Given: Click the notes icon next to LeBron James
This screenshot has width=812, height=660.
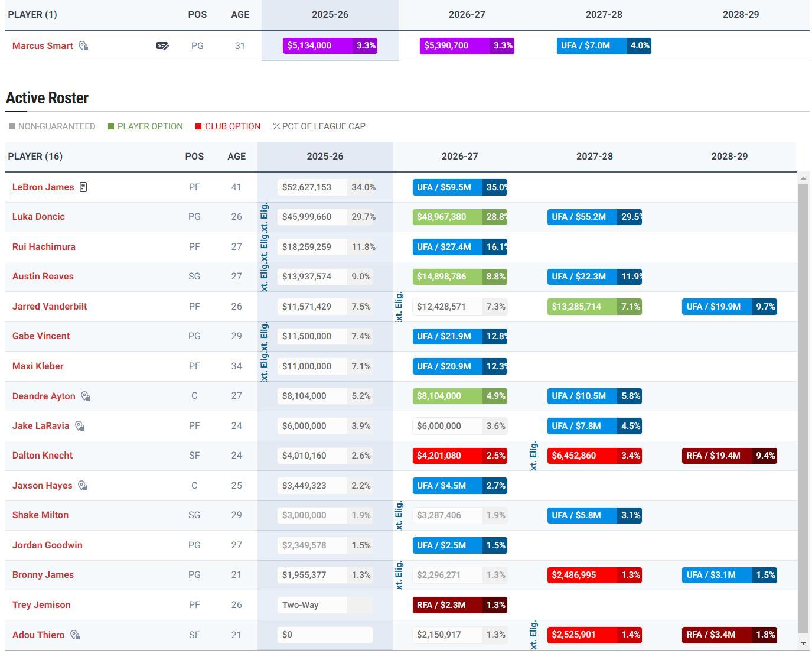Looking at the screenshot, I should click(83, 187).
